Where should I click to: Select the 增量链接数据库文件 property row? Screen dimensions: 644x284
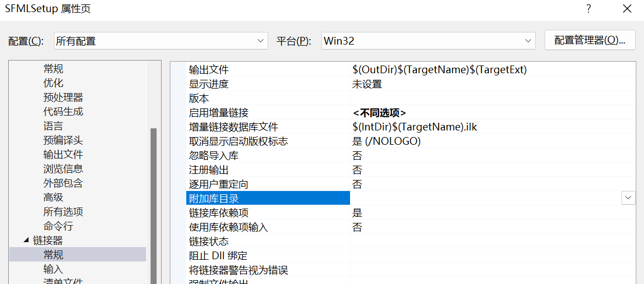[410, 127]
